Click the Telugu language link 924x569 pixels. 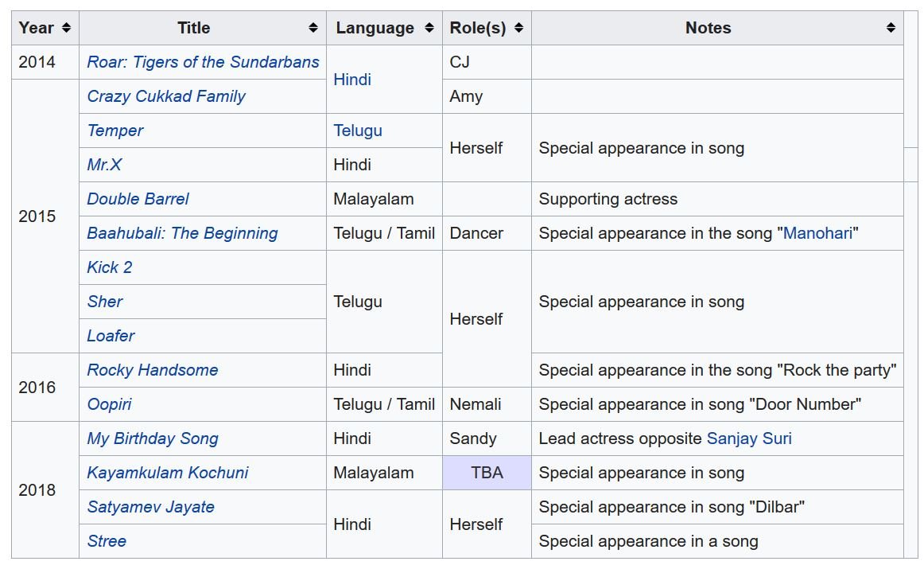[358, 131]
